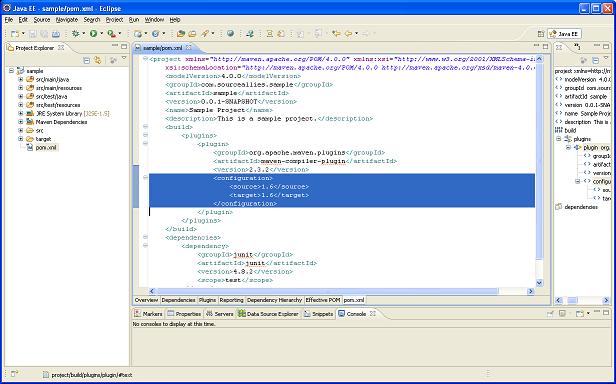Expand src/main/resources folder node
The width and height of the screenshot is (616, 384).
coord(20,88)
